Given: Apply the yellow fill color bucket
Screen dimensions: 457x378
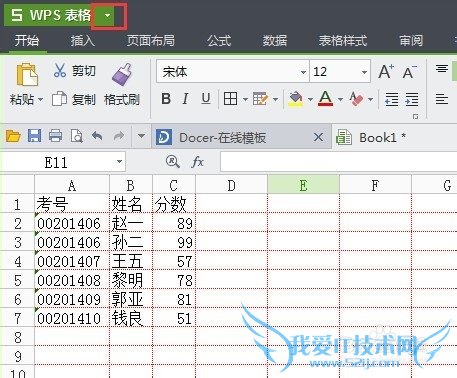Looking at the screenshot, I should (296, 99).
